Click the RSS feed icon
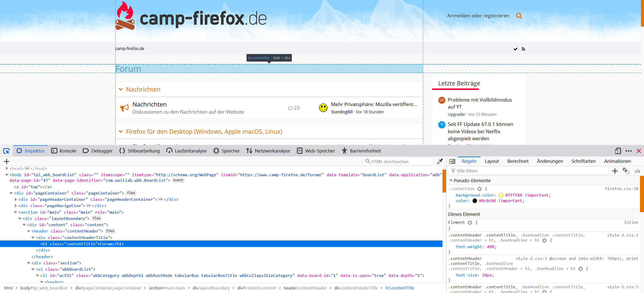Screen dimensions: 644x293 point(523,49)
